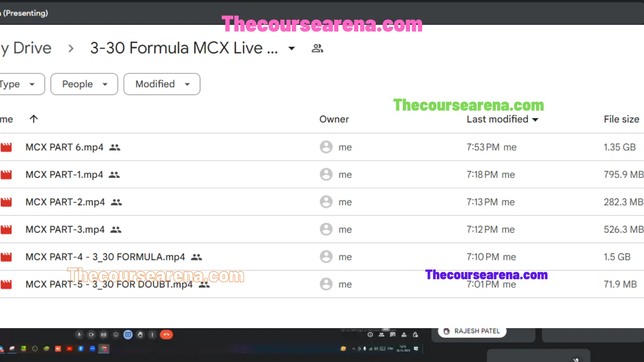Open MCX PART 6.mp4 file
The width and height of the screenshot is (644, 362).
click(x=64, y=147)
